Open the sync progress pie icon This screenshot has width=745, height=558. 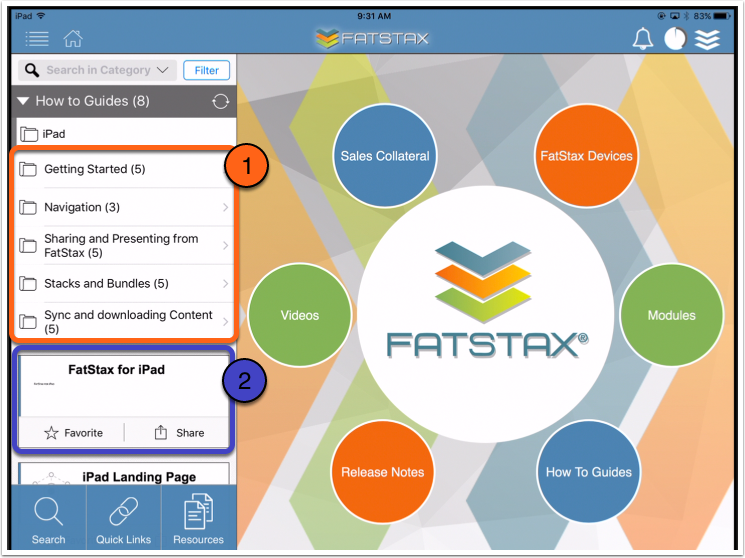click(x=675, y=38)
